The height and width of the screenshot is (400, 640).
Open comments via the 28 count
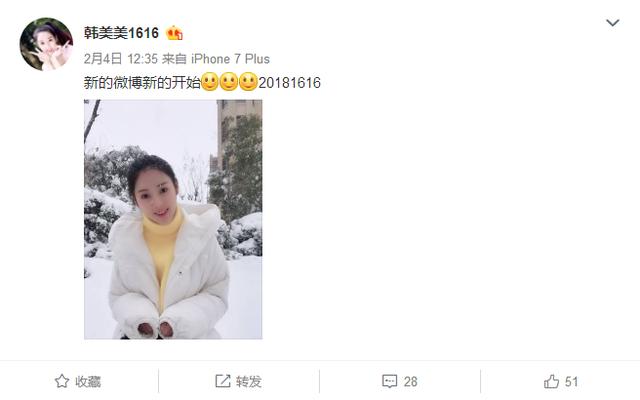(x=411, y=382)
